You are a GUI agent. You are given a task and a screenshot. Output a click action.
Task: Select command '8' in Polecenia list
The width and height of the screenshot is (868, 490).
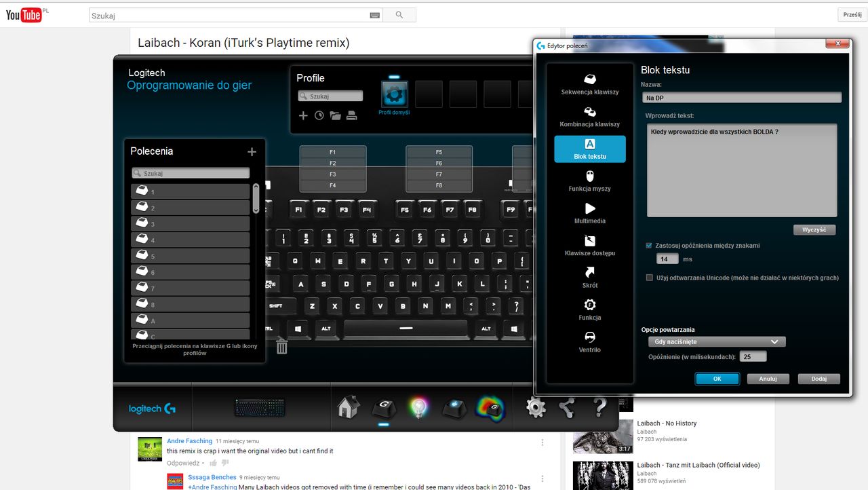191,304
